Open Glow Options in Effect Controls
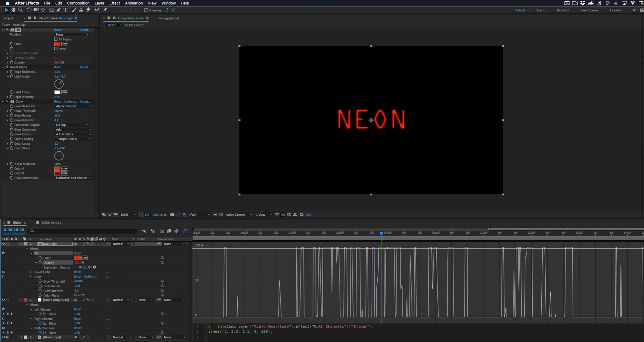The image size is (644, 342). (x=70, y=101)
